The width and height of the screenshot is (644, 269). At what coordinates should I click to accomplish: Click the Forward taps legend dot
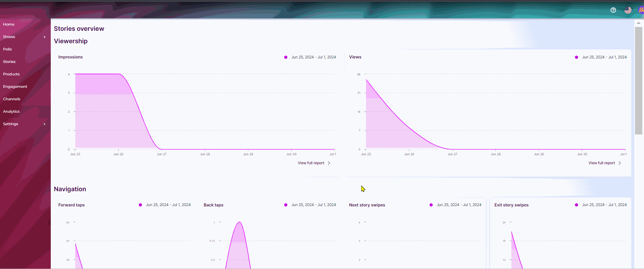pos(140,205)
